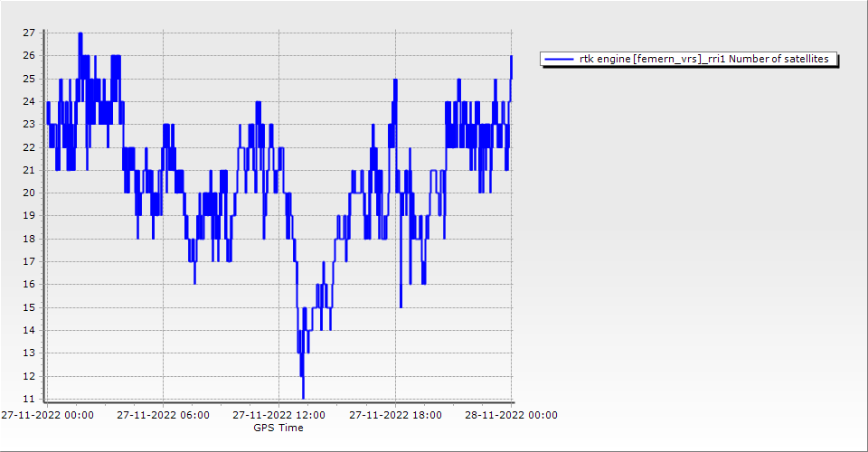
Task: Select the "GPS Time" x-axis title
Action: [x=278, y=428]
